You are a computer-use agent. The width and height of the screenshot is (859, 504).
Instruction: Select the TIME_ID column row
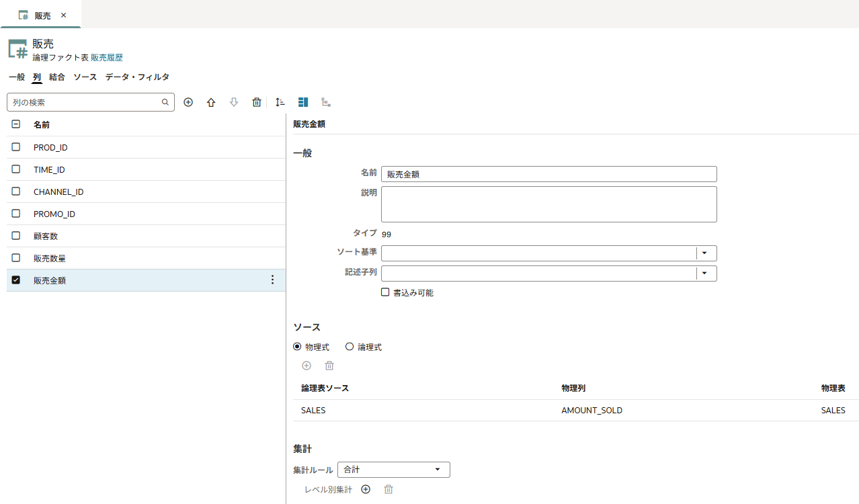coord(146,169)
